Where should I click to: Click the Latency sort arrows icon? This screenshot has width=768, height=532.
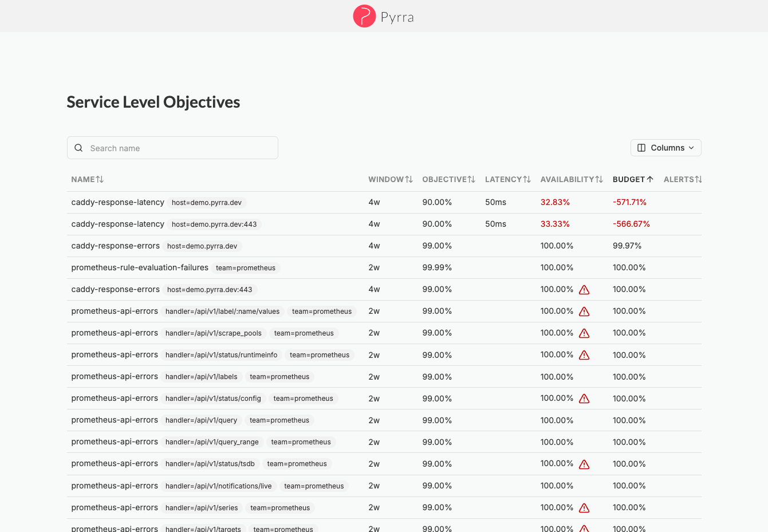[527, 179]
